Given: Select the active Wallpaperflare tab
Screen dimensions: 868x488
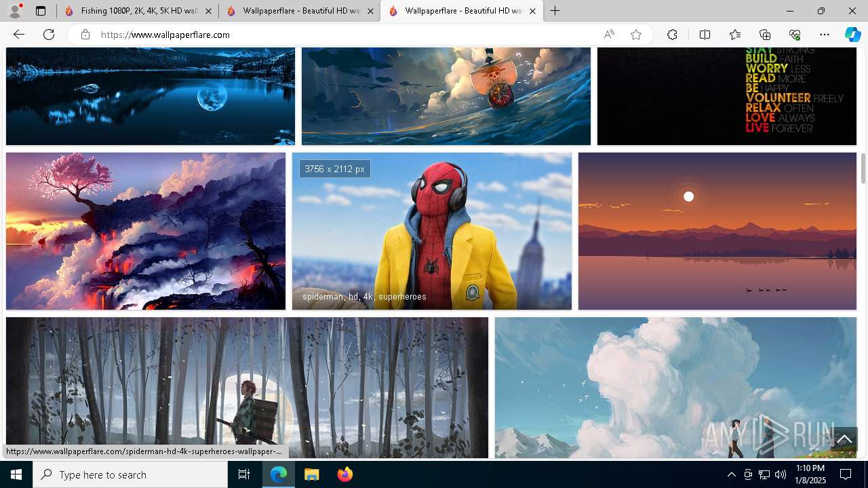Looking at the screenshot, I should (462, 11).
